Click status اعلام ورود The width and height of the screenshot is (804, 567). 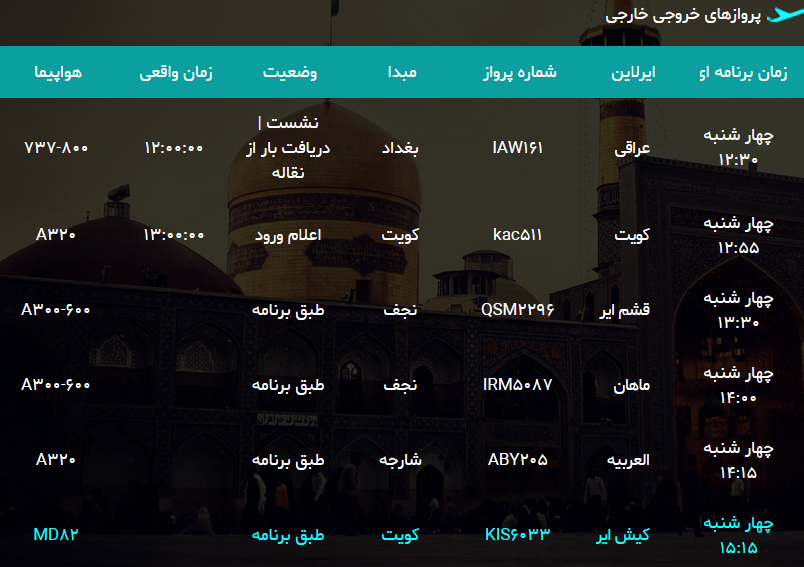pyautogui.click(x=288, y=235)
